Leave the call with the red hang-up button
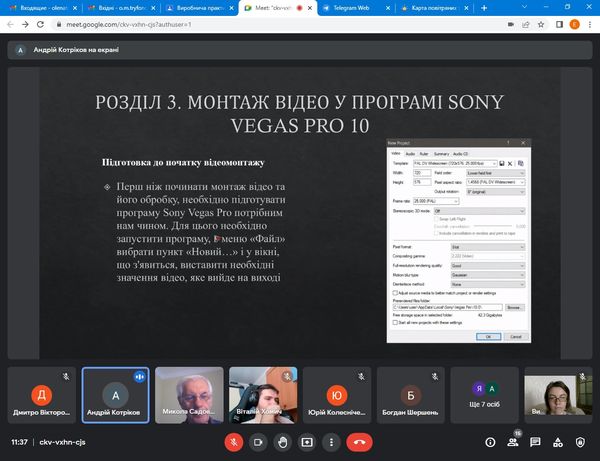 pyautogui.click(x=359, y=442)
